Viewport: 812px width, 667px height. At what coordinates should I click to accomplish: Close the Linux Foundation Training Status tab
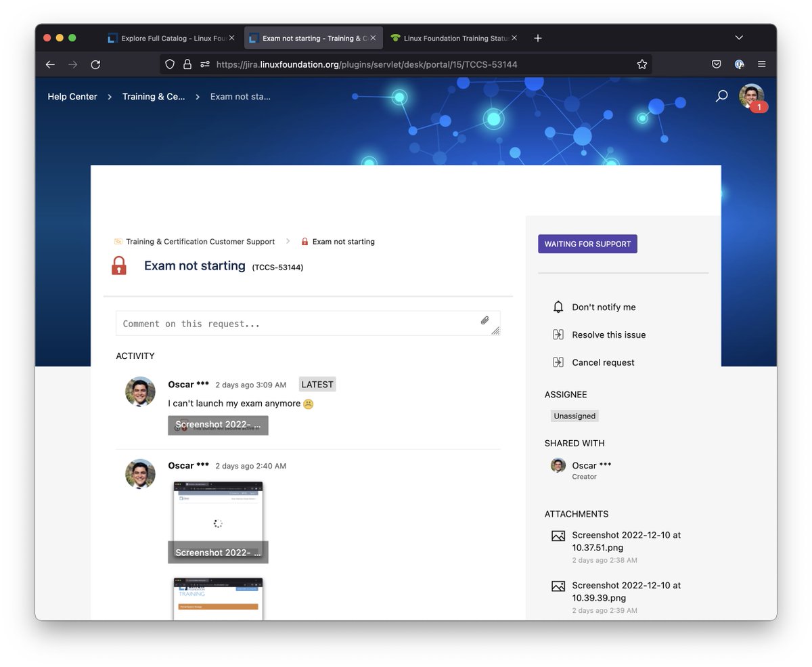pyautogui.click(x=514, y=38)
